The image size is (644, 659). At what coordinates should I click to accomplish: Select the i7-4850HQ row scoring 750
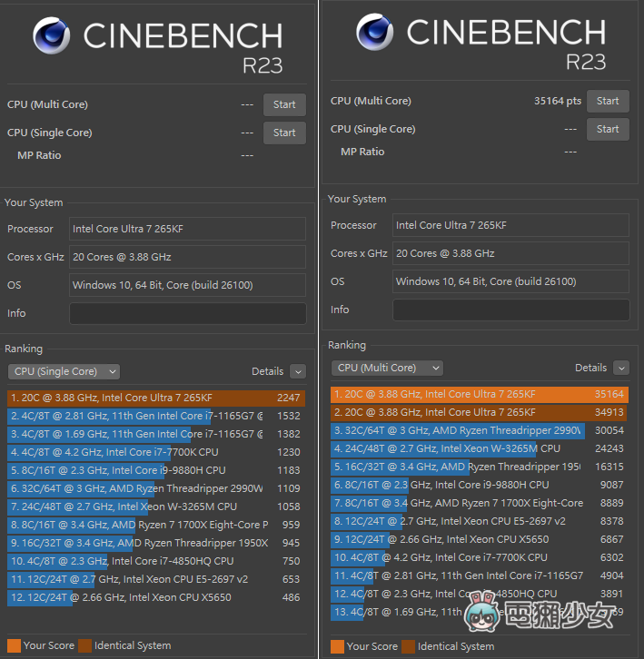click(x=155, y=561)
